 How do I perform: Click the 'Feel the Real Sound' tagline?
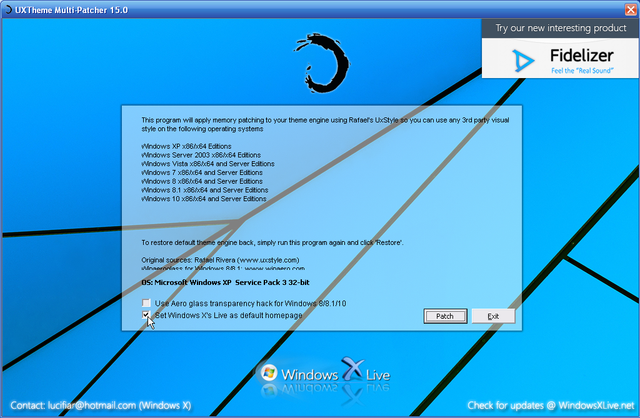point(582,71)
